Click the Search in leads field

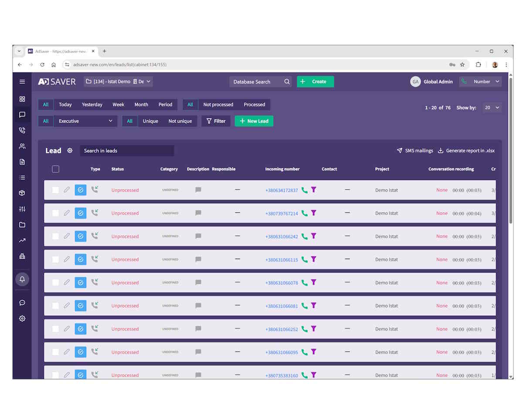tap(127, 150)
